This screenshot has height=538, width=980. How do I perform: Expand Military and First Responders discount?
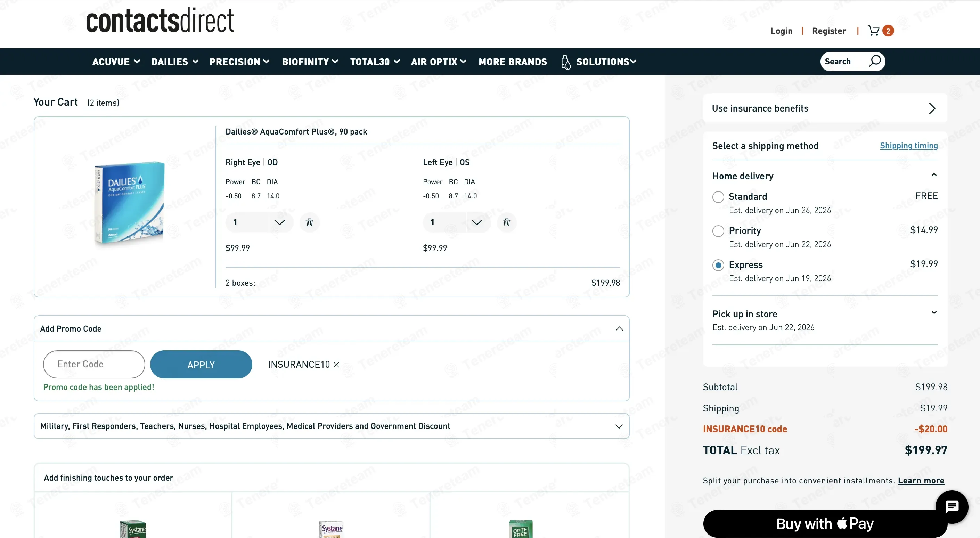[619, 426]
